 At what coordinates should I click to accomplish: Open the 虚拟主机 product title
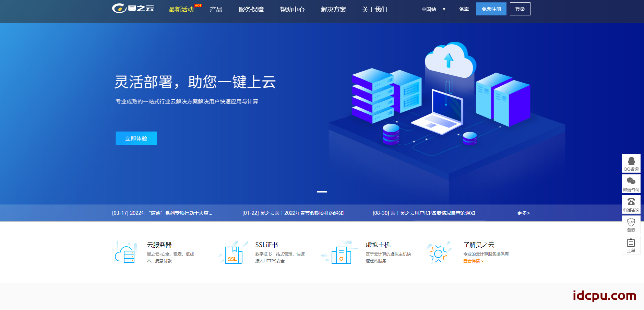[x=378, y=245]
